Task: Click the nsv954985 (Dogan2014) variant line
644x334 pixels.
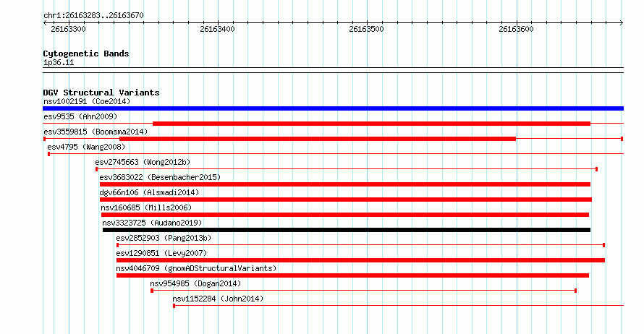Action: pyautogui.click(x=364, y=291)
